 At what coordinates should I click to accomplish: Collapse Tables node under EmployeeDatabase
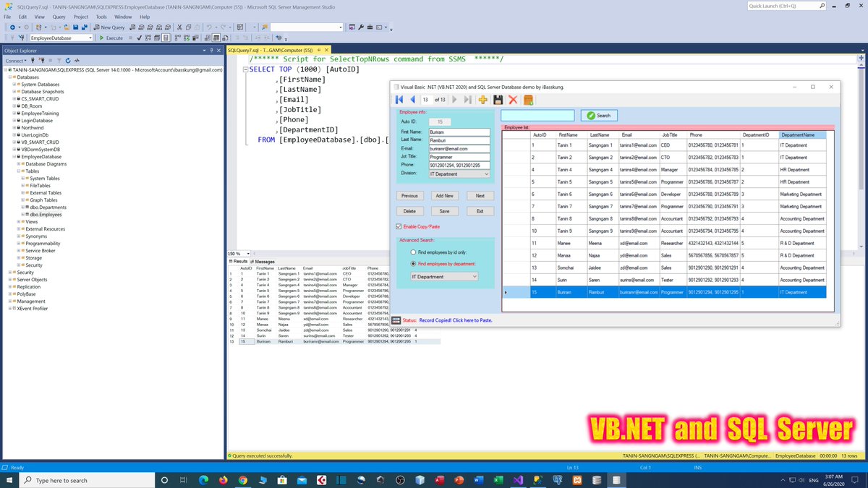point(18,171)
